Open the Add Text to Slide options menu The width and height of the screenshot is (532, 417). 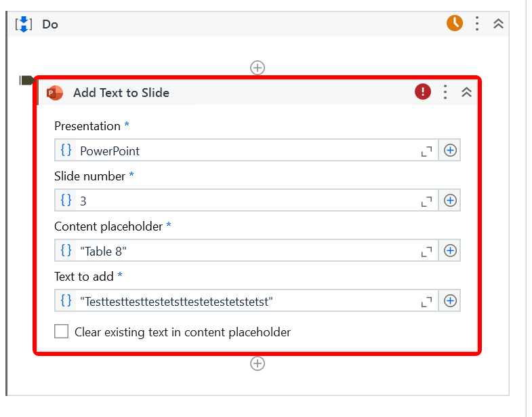pyautogui.click(x=445, y=92)
